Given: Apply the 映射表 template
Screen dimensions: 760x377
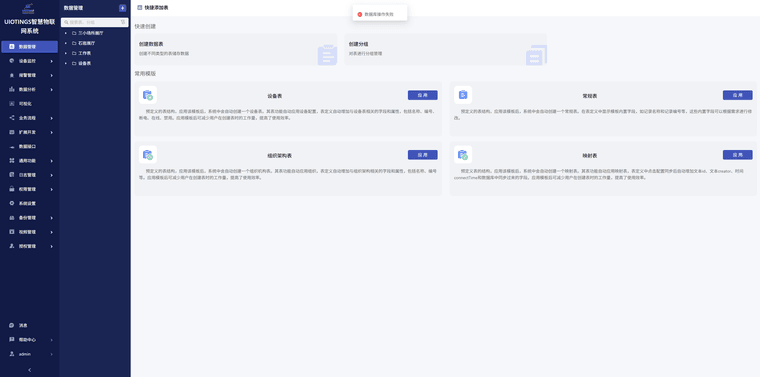Looking at the screenshot, I should [738, 155].
